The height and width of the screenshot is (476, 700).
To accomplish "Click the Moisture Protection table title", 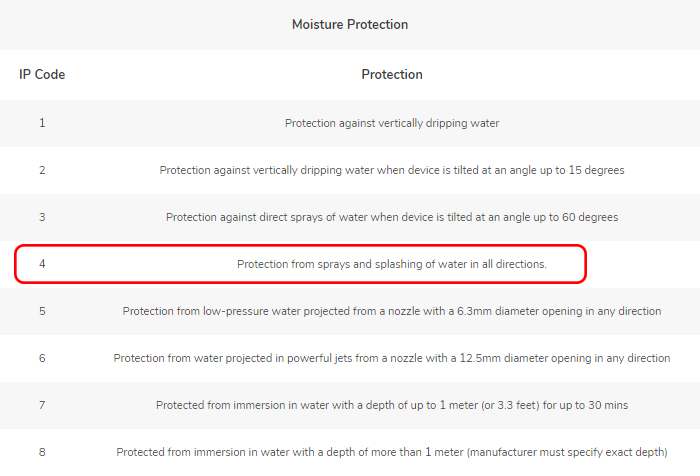I will pyautogui.click(x=349, y=24).
